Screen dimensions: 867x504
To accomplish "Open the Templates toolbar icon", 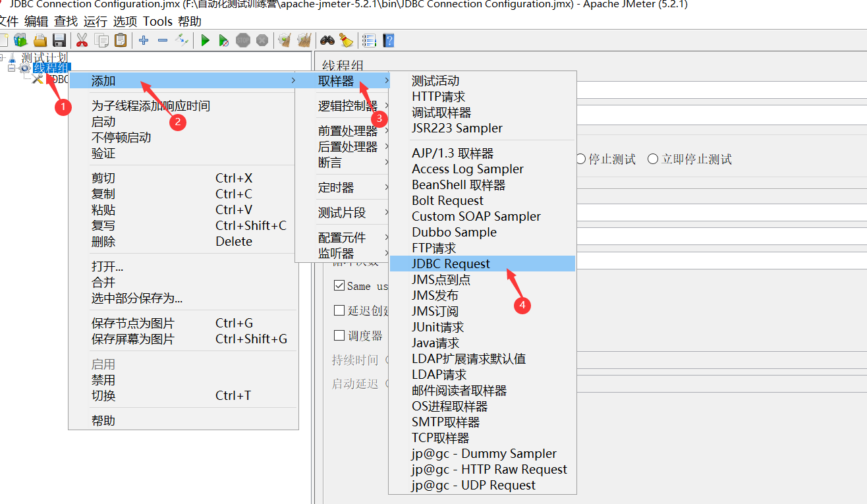I will coord(20,40).
